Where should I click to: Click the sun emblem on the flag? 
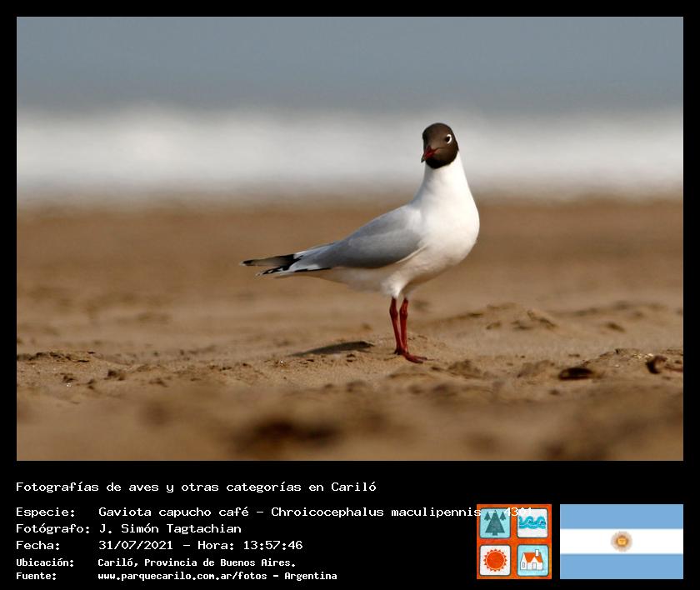coord(621,541)
